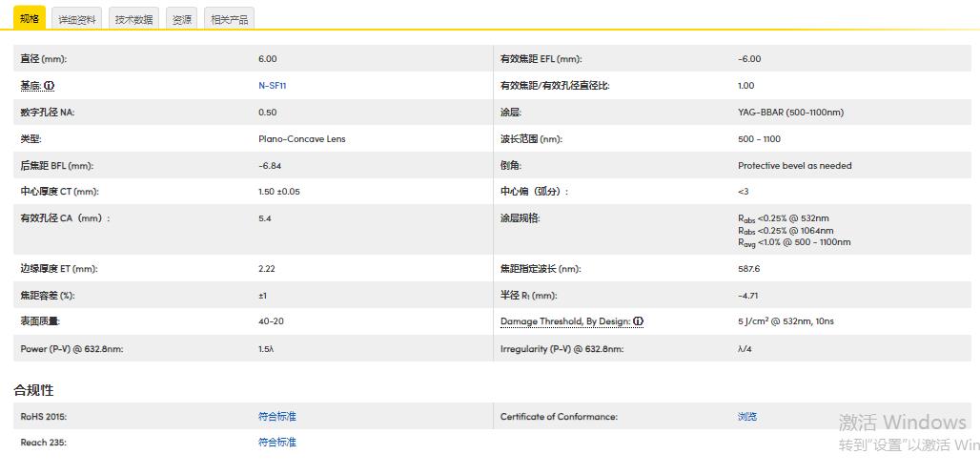
Task: Click the 边缘厚度 ET (mm) label
Action: (59, 269)
